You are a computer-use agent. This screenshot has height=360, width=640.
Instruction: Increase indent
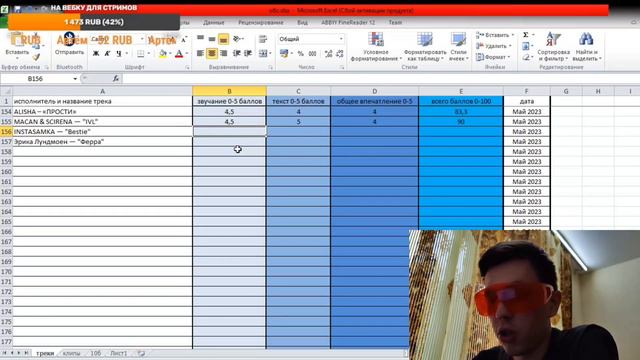point(248,53)
